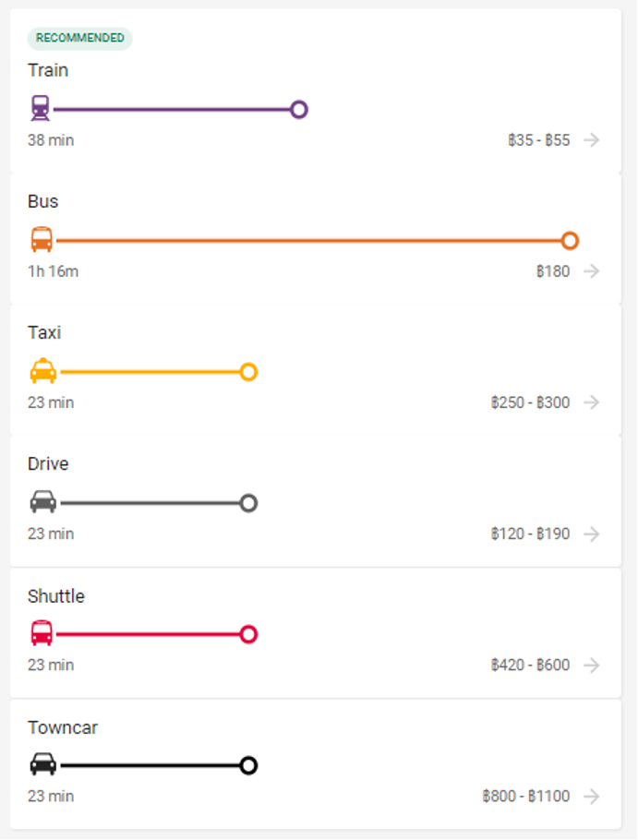The width and height of the screenshot is (638, 840).
Task: Select the Shuttle option heading
Action: click(56, 596)
